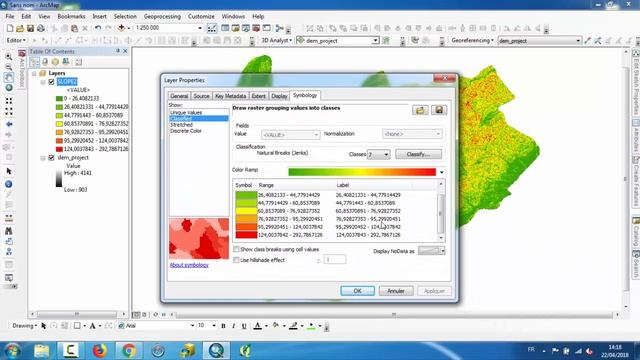640x360 pixels.
Task: Click the Windows Start button
Action: click(x=13, y=351)
